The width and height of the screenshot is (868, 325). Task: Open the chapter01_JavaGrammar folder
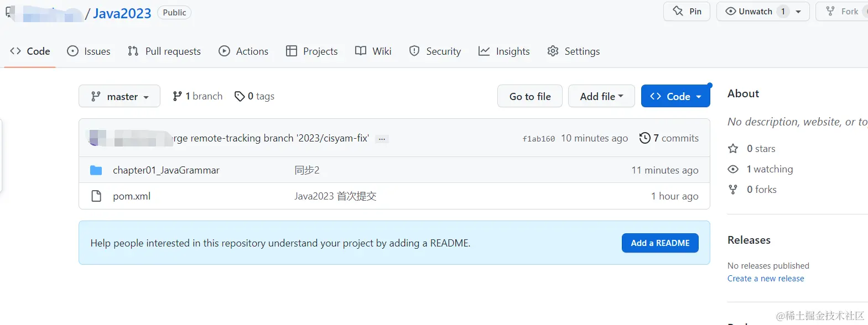166,170
